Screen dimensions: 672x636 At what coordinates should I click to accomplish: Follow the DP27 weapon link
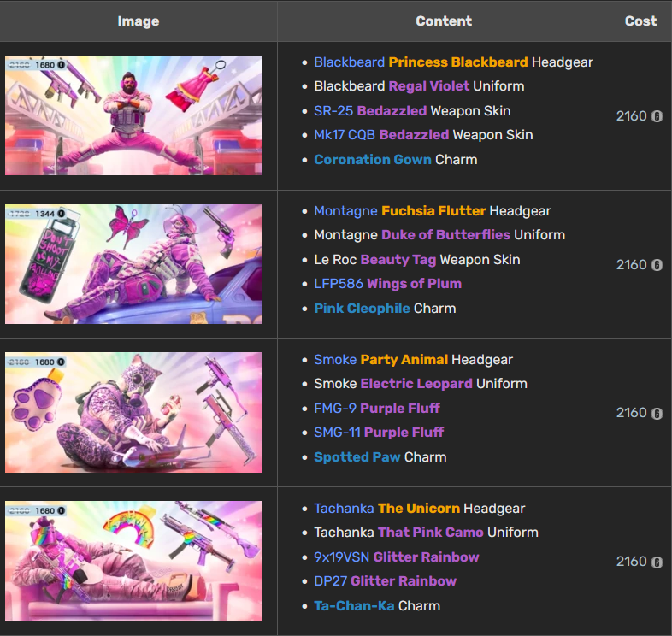330,581
